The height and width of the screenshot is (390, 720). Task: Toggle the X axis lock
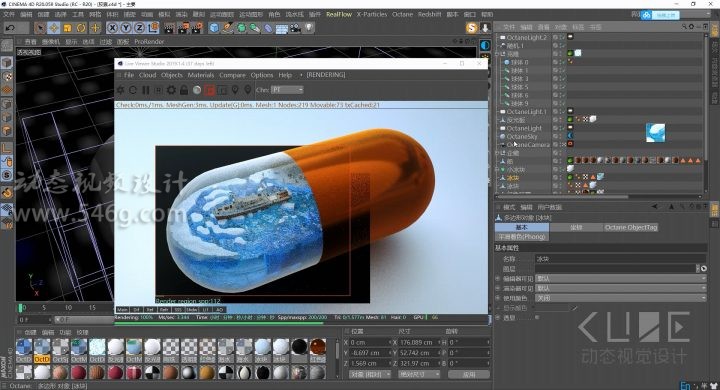click(x=112, y=28)
